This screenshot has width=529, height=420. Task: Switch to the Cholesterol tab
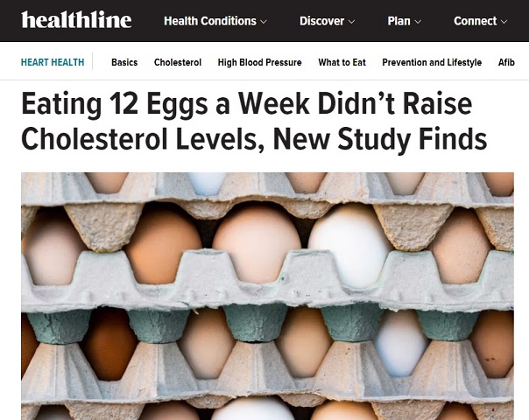click(178, 63)
